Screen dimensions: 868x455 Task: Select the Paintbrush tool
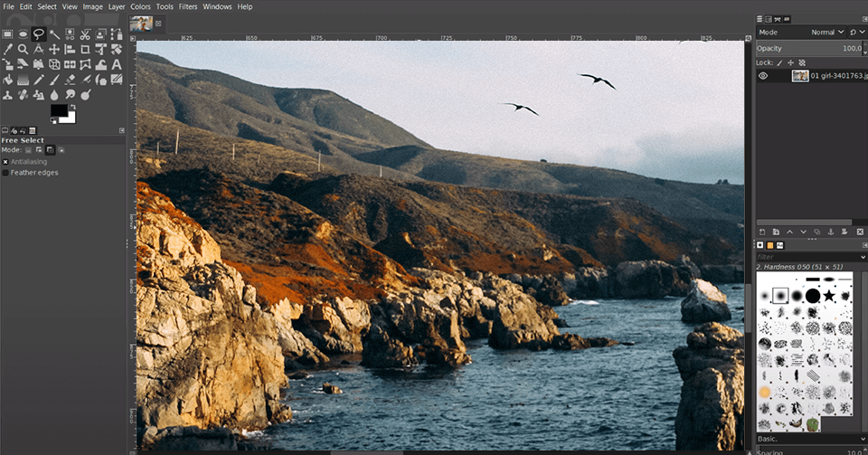tap(54, 80)
